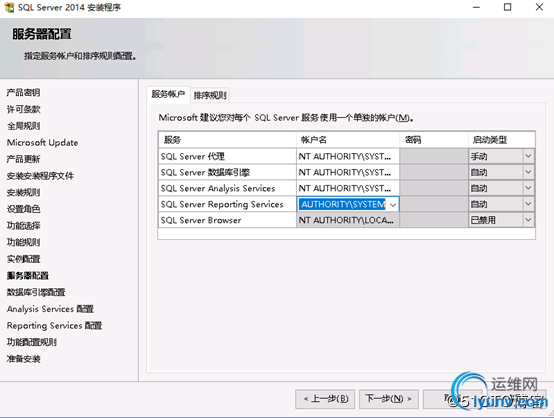The width and height of the screenshot is (554, 418).
Task: Click 许可条款 step in sidebar
Action: (x=23, y=109)
